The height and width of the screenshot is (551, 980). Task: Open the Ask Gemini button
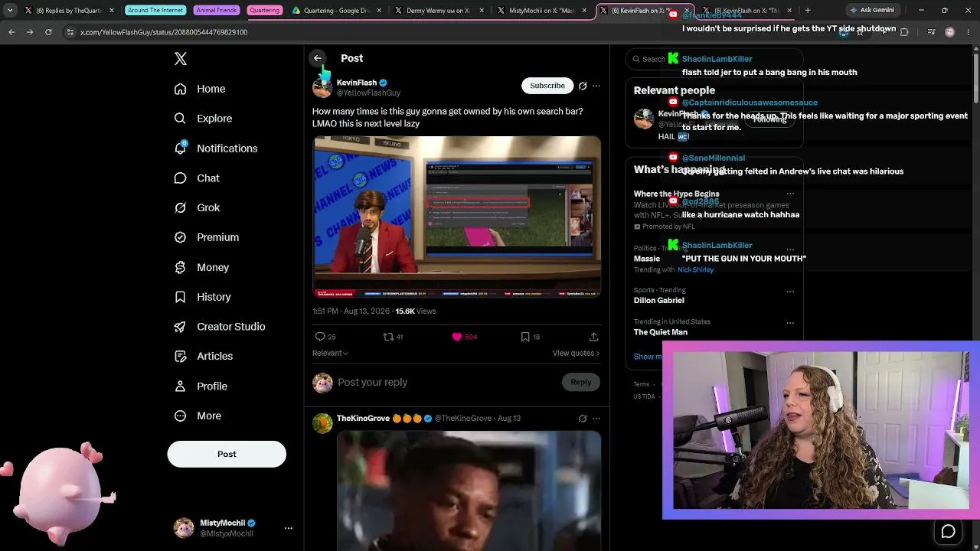point(871,11)
